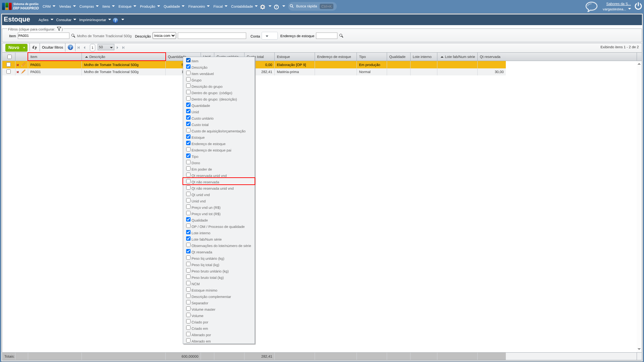Click the green Novo button
644x362 pixels.
pos(13,48)
